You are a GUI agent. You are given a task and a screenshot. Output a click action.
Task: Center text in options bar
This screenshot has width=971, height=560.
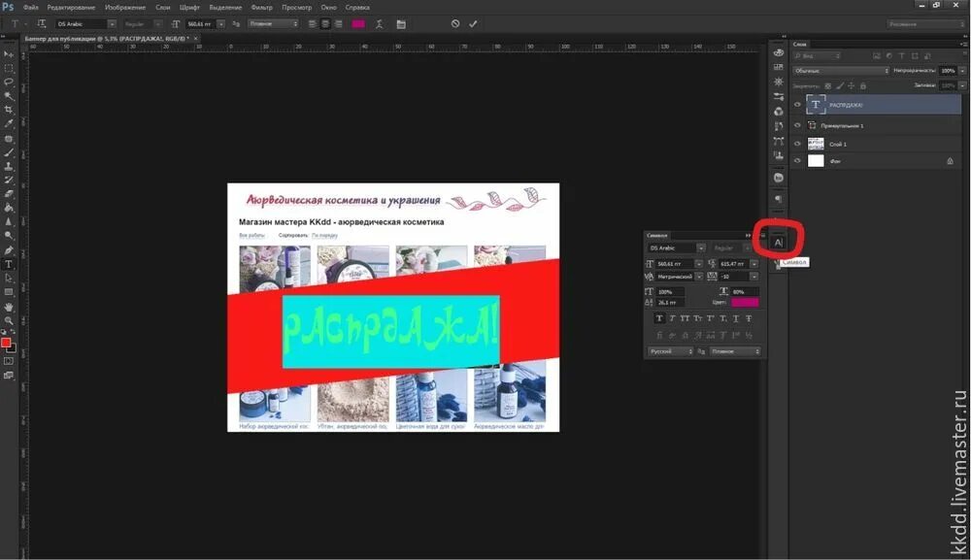click(x=325, y=23)
